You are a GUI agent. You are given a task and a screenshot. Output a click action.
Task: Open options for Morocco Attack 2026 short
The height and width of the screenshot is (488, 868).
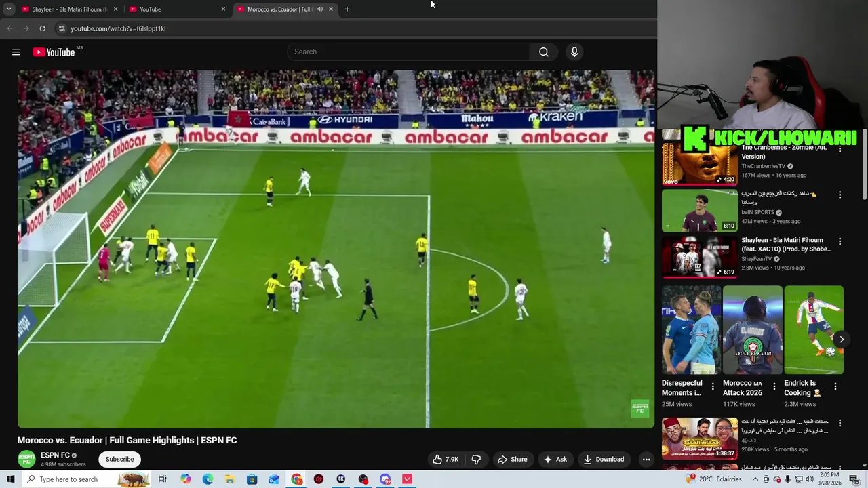[774, 386]
